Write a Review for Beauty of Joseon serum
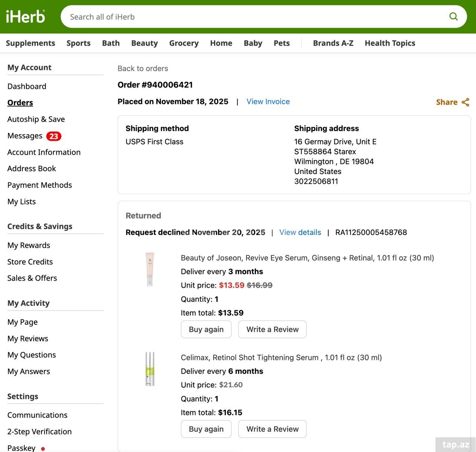This screenshot has width=476, height=452. pyautogui.click(x=272, y=329)
